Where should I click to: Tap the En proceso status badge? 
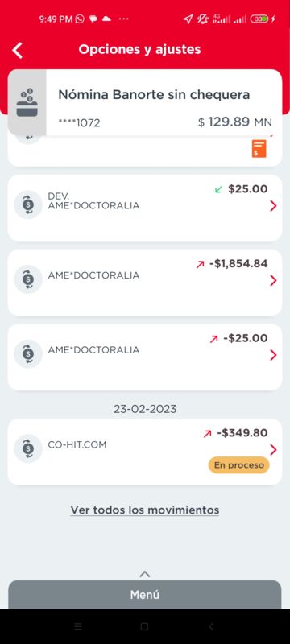[238, 465]
